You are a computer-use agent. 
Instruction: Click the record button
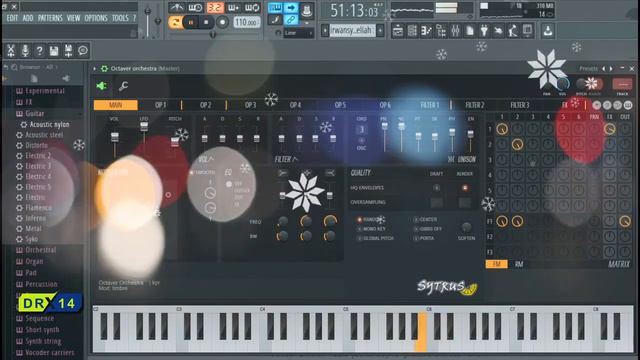click(x=222, y=22)
